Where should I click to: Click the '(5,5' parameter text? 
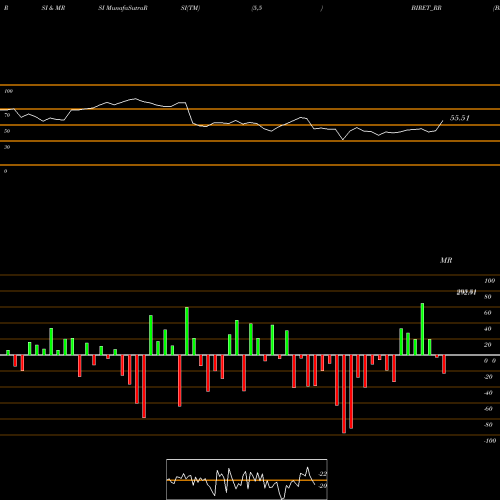pos(257,8)
